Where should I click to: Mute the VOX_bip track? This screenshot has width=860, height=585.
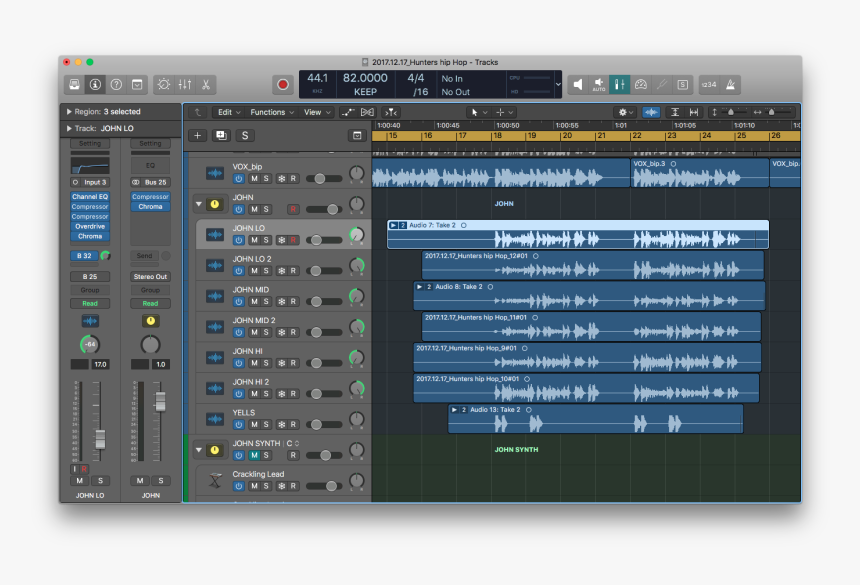pyautogui.click(x=254, y=179)
